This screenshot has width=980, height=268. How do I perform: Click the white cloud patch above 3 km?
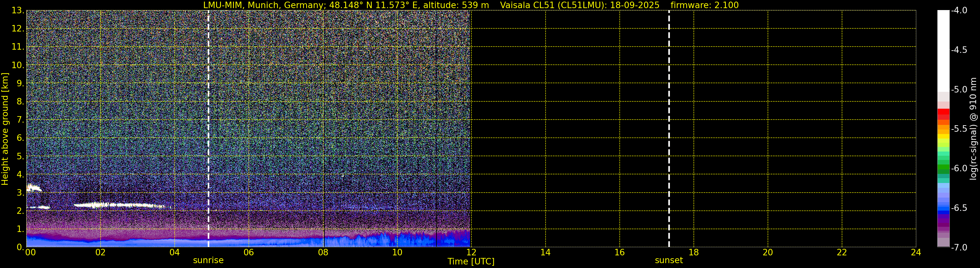[33, 188]
